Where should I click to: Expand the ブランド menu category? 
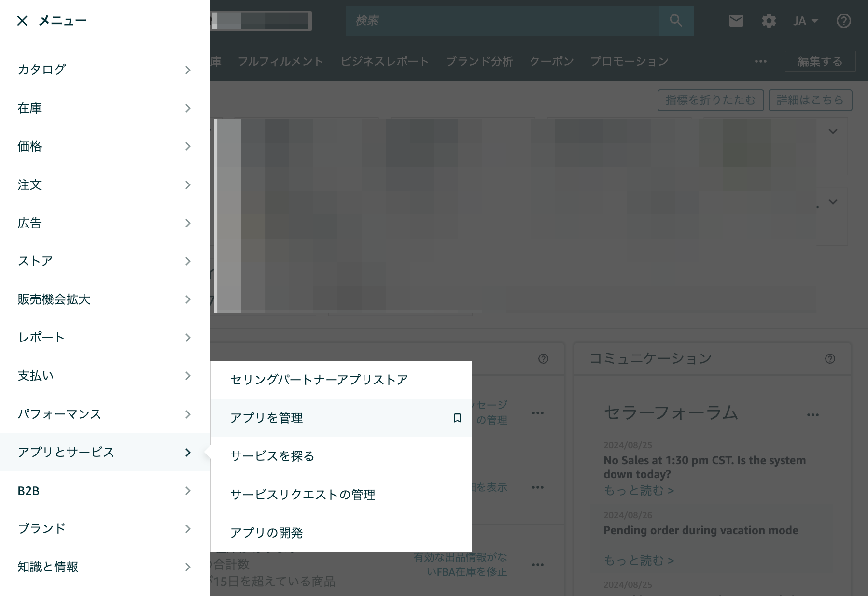coord(105,529)
